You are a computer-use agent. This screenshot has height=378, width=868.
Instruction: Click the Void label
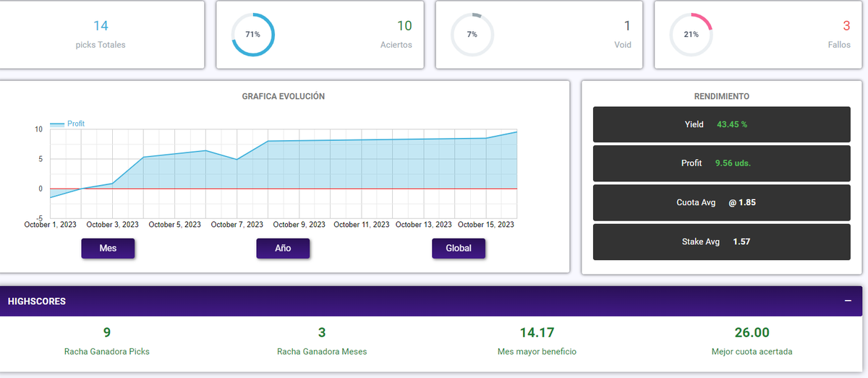(x=622, y=45)
